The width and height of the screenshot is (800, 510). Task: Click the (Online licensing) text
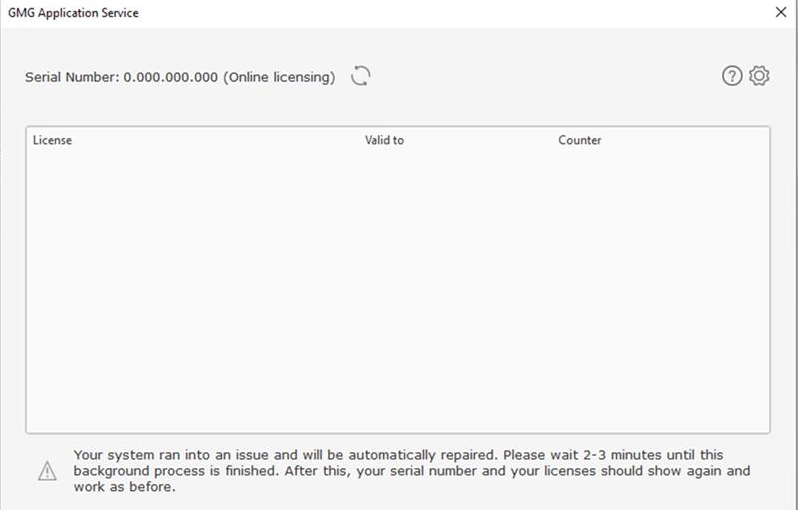click(279, 77)
